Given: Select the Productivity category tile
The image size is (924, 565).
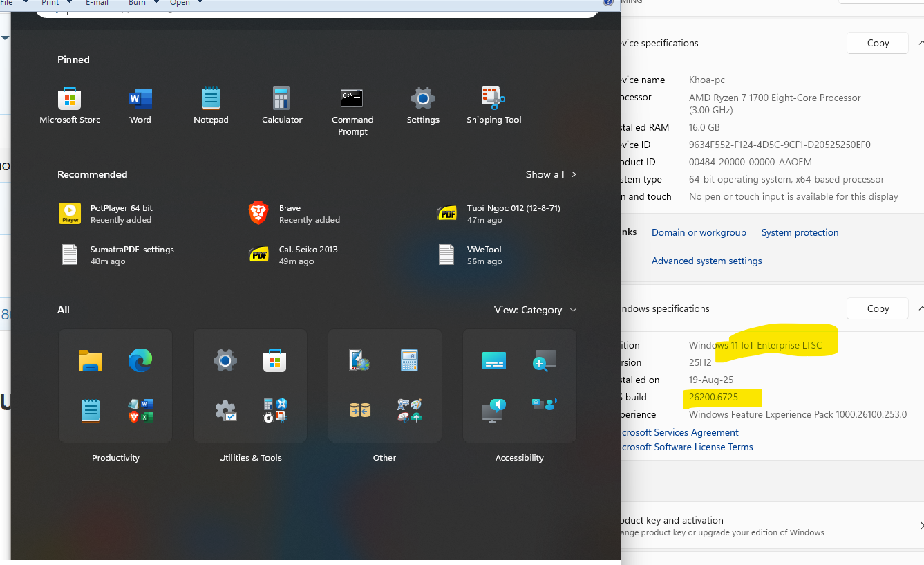Looking at the screenshot, I should [115, 385].
